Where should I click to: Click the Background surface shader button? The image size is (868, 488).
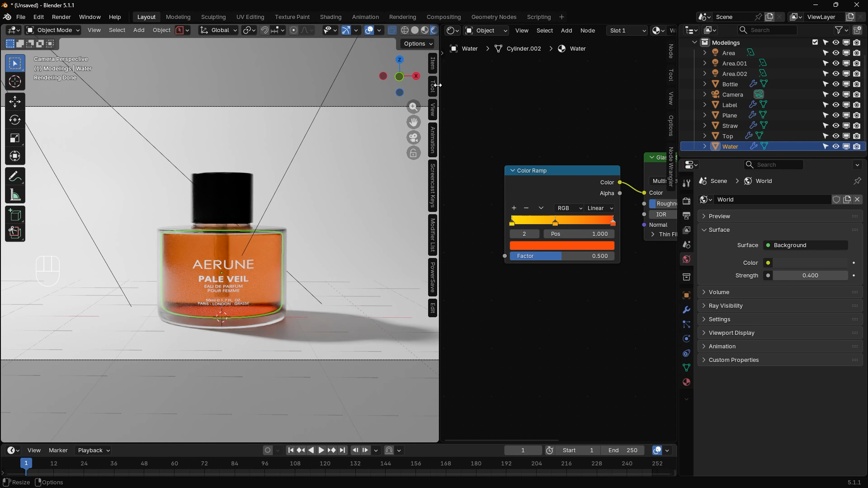click(x=806, y=245)
